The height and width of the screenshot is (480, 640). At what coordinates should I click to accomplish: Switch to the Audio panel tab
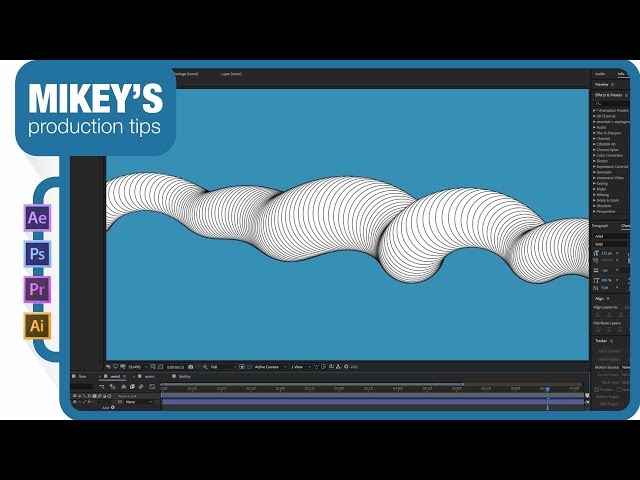tap(600, 74)
